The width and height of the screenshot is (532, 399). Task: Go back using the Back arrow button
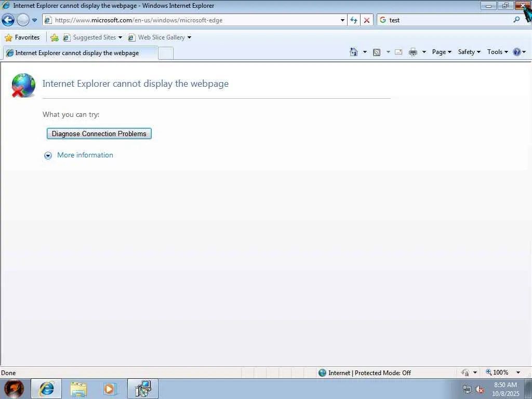8,20
